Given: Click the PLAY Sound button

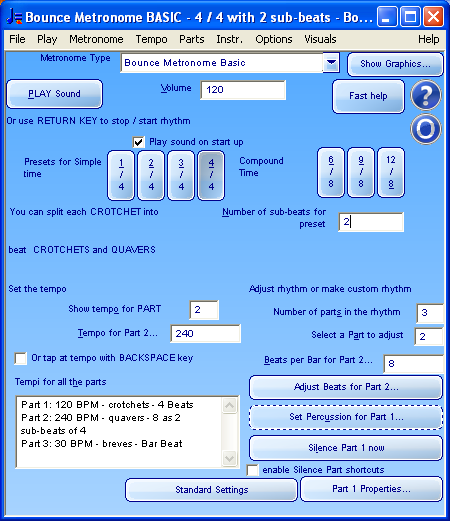Looking at the screenshot, I should tap(54, 94).
